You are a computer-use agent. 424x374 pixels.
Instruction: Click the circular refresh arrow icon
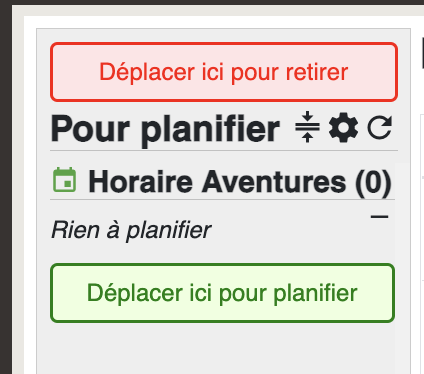pos(380,127)
